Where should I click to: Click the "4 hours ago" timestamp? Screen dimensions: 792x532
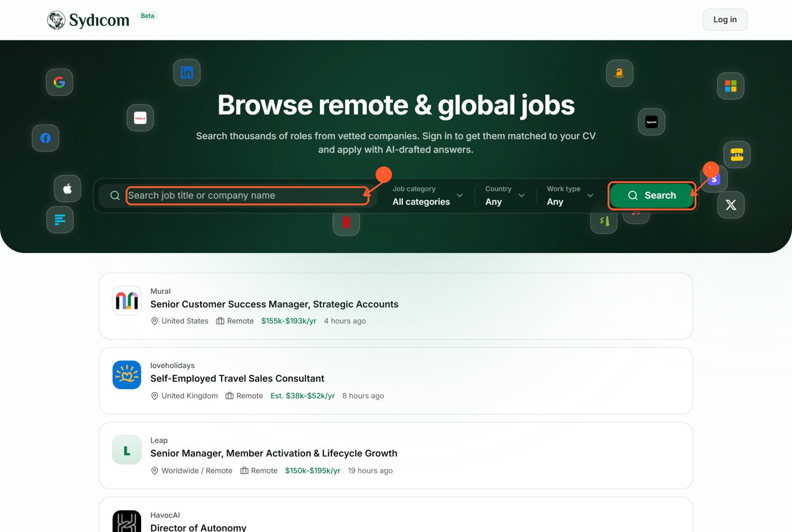345,321
